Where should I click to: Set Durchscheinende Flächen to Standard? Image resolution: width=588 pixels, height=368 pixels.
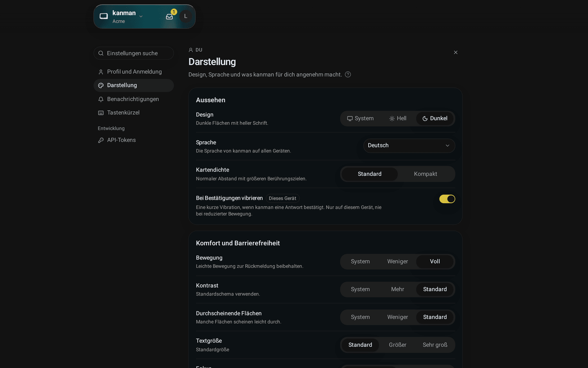point(435,317)
